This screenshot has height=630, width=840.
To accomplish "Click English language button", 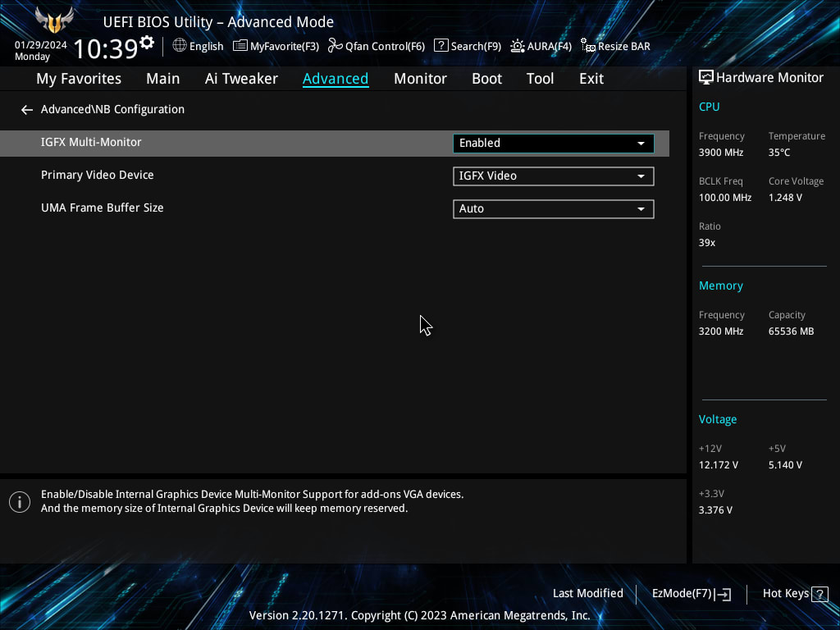I will coord(206,46).
